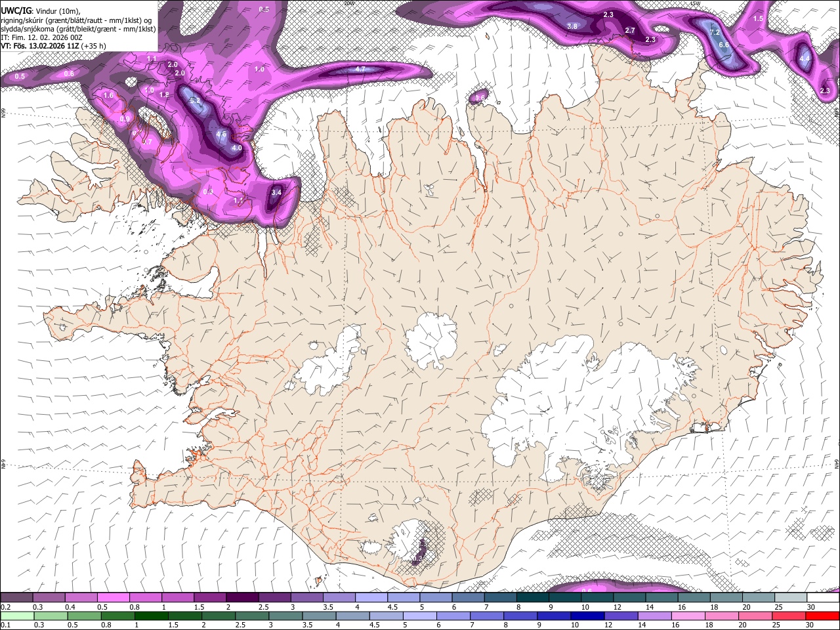Select the 3.4 precipitation value label

click(276, 192)
